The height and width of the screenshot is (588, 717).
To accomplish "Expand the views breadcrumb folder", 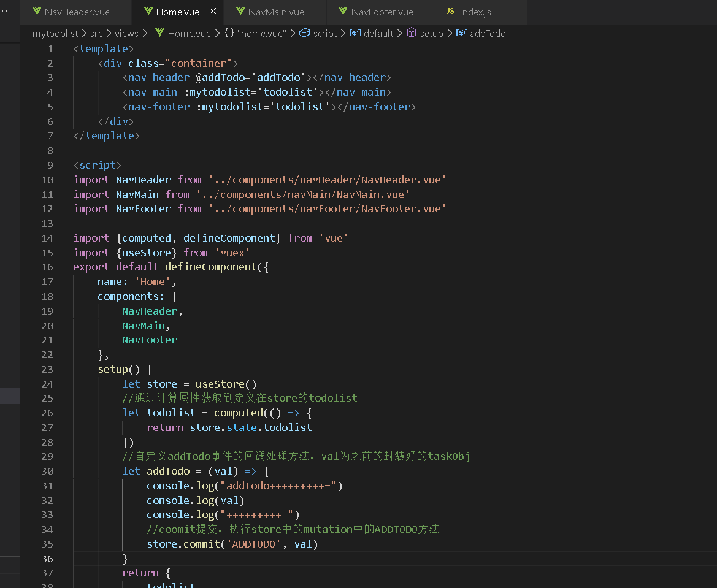I will 126,33.
